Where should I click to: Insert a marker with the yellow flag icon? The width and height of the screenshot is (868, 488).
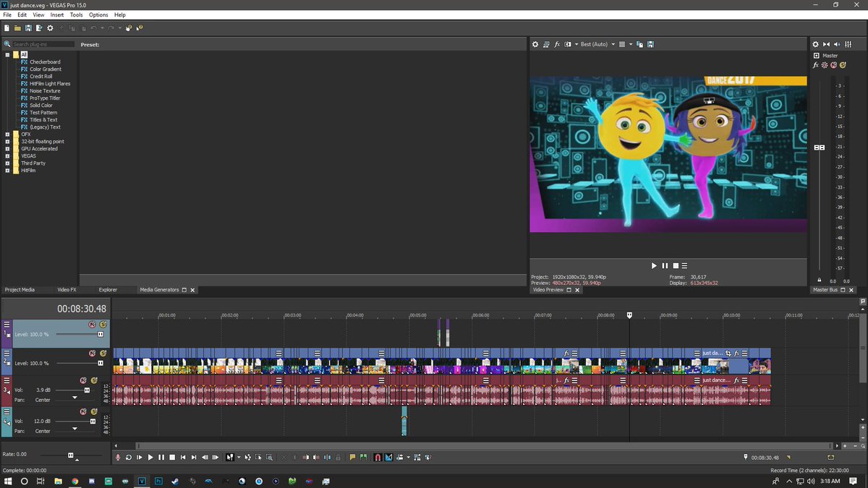point(352,457)
